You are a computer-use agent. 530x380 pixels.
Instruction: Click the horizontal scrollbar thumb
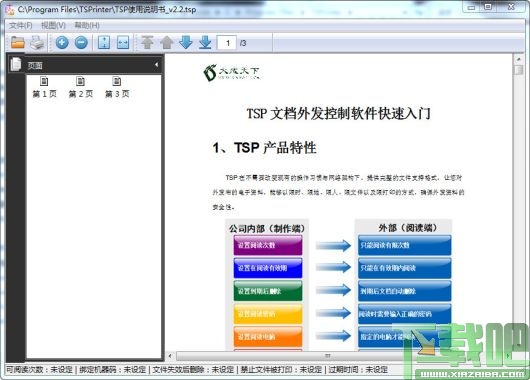coord(327,356)
